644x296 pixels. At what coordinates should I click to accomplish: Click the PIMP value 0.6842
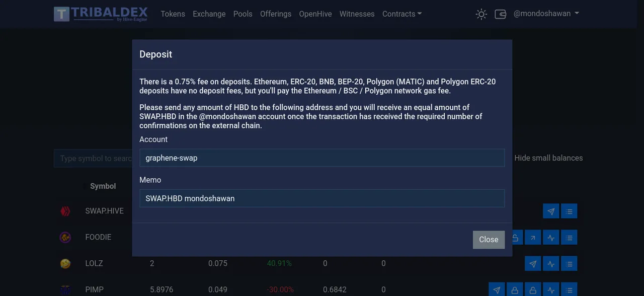pos(335,289)
